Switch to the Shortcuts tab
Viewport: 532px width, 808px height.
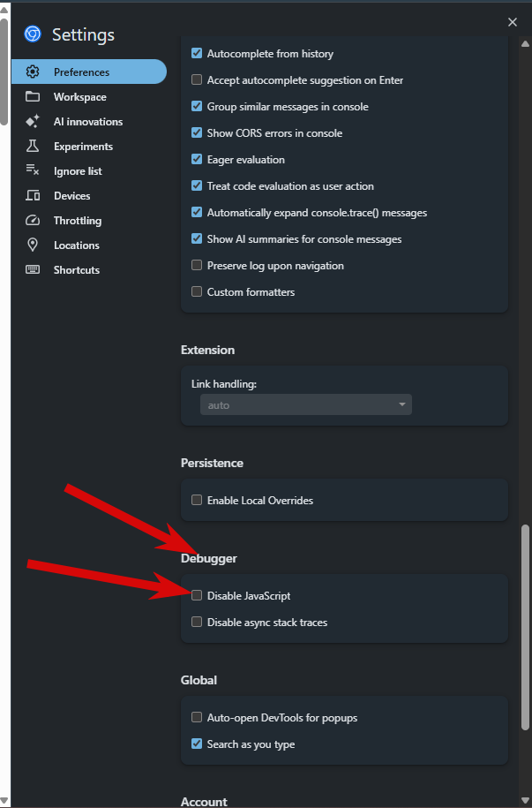(76, 270)
